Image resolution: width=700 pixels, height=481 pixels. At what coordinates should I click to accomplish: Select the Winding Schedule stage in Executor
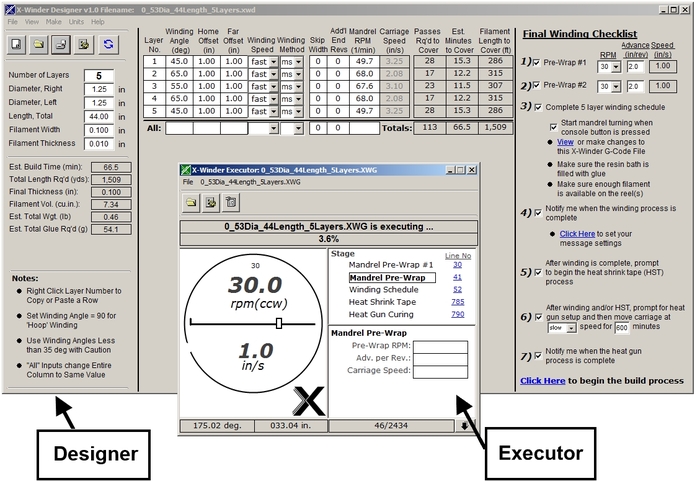383,289
